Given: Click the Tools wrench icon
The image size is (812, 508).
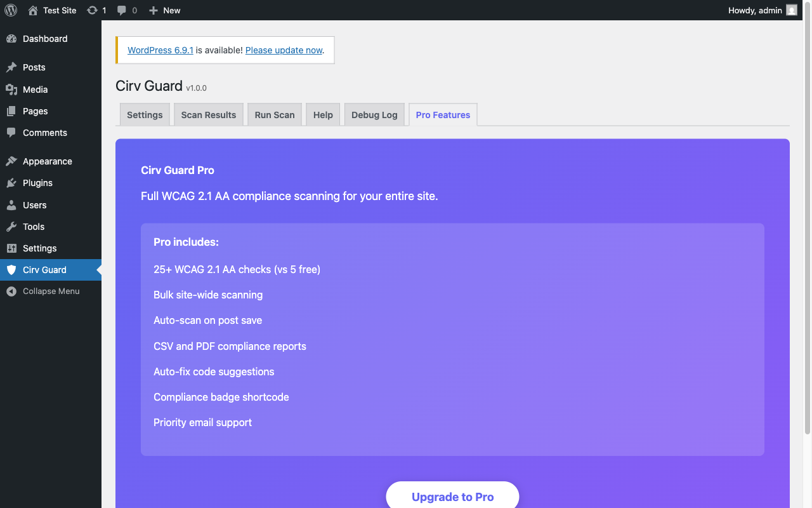Looking at the screenshot, I should tap(13, 227).
